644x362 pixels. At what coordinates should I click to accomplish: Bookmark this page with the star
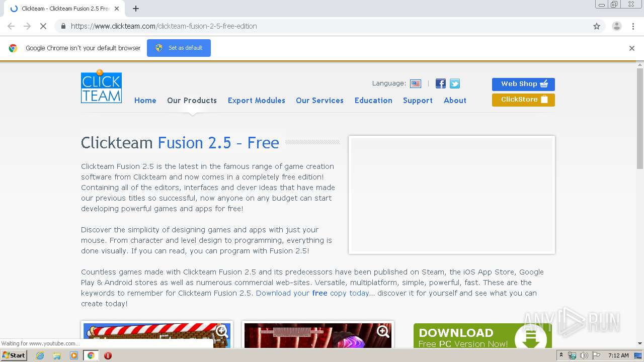click(x=597, y=26)
